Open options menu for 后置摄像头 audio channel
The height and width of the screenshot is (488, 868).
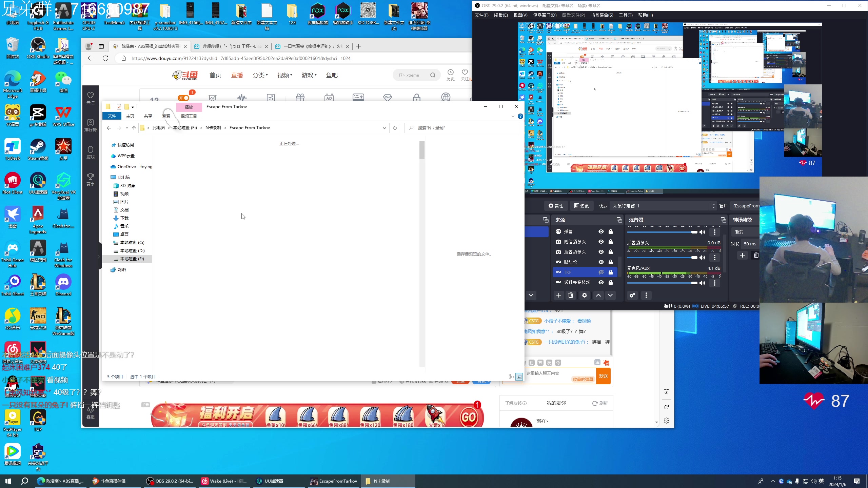[715, 258]
